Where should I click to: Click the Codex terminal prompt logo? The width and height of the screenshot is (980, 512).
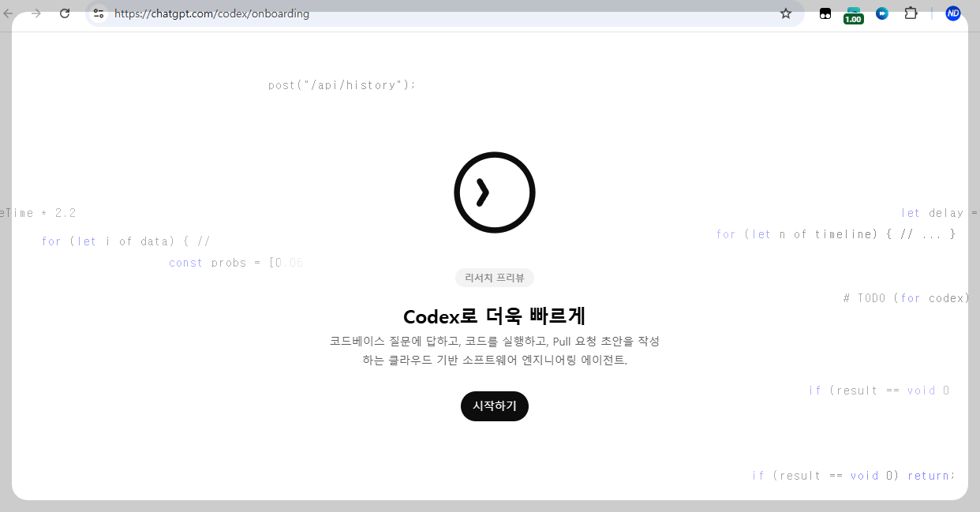click(x=495, y=192)
